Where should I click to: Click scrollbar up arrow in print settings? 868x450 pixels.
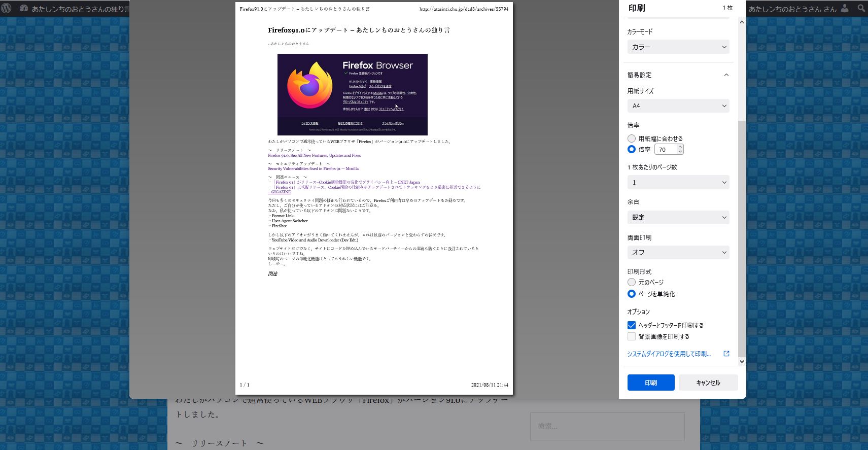pos(742,22)
